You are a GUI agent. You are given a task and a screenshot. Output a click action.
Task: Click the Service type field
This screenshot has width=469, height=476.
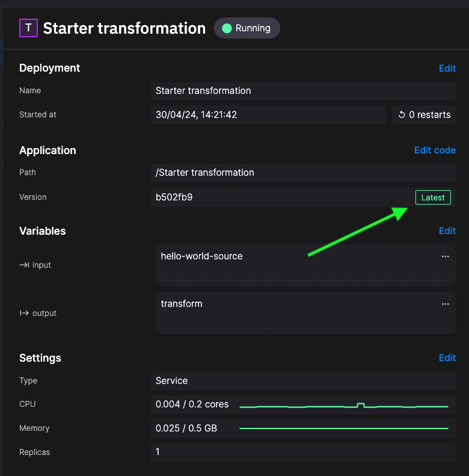pos(302,381)
